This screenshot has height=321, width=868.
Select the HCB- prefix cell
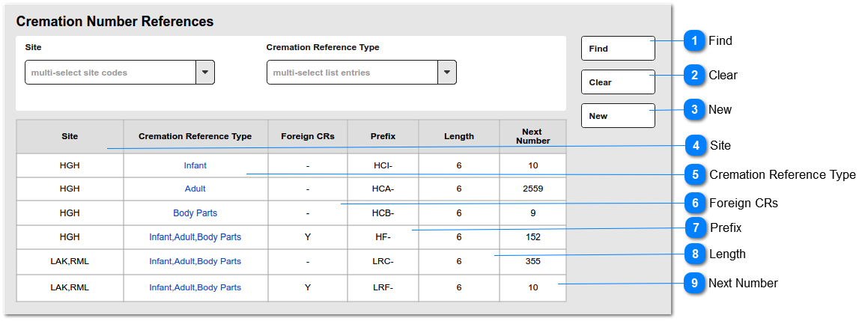(383, 213)
